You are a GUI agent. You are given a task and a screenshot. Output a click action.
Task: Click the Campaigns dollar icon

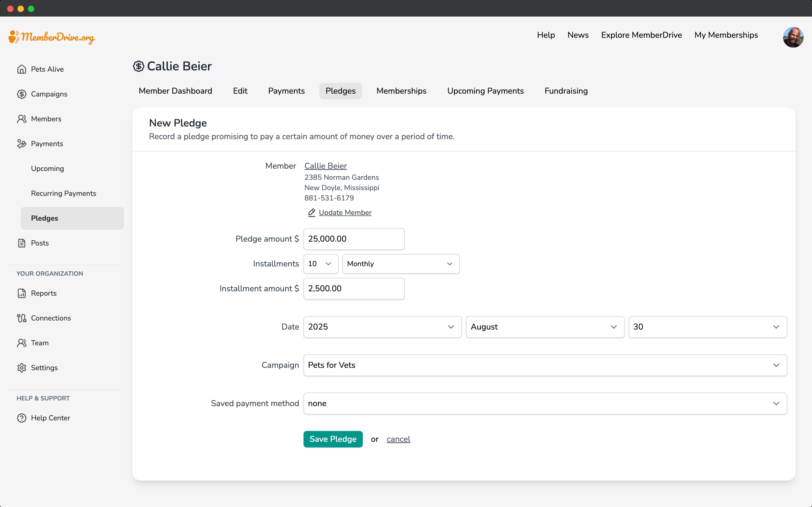(x=22, y=94)
